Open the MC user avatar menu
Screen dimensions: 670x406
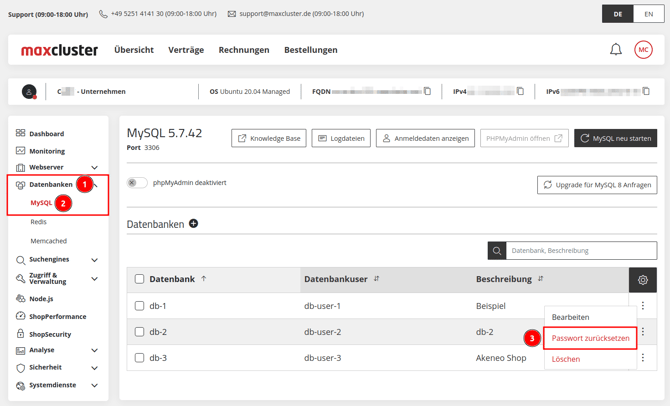[x=643, y=50]
